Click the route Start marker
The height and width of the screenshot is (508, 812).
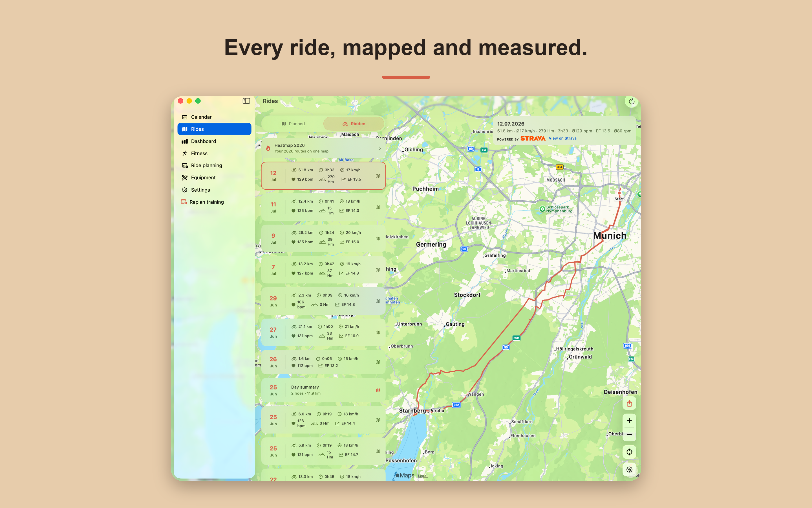tap(619, 193)
